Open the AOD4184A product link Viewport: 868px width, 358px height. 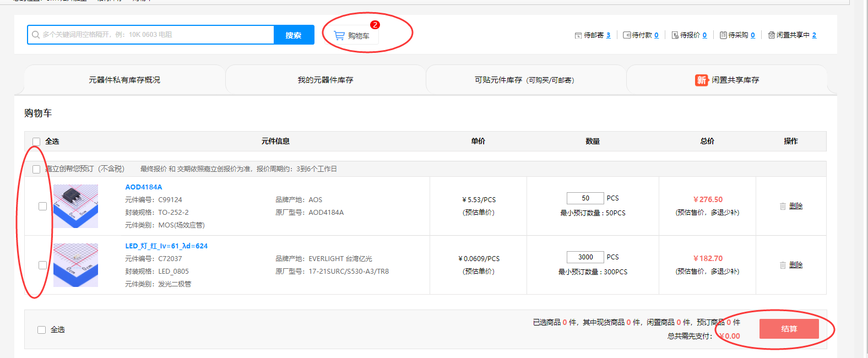(143, 187)
